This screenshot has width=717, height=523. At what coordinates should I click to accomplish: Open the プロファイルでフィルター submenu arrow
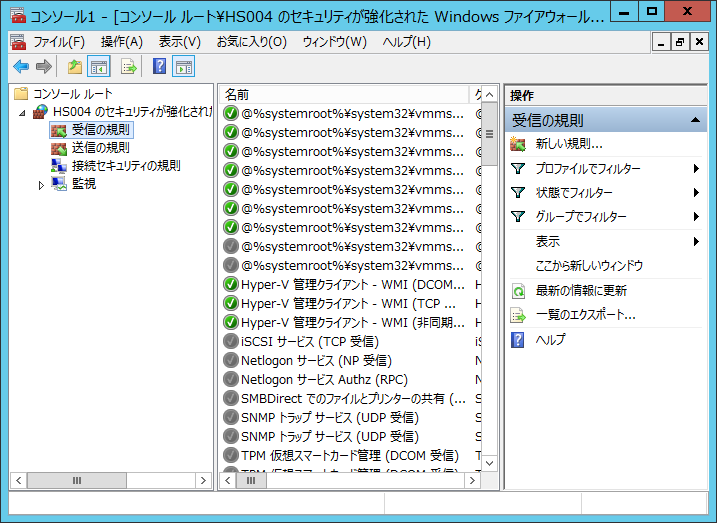(x=696, y=169)
